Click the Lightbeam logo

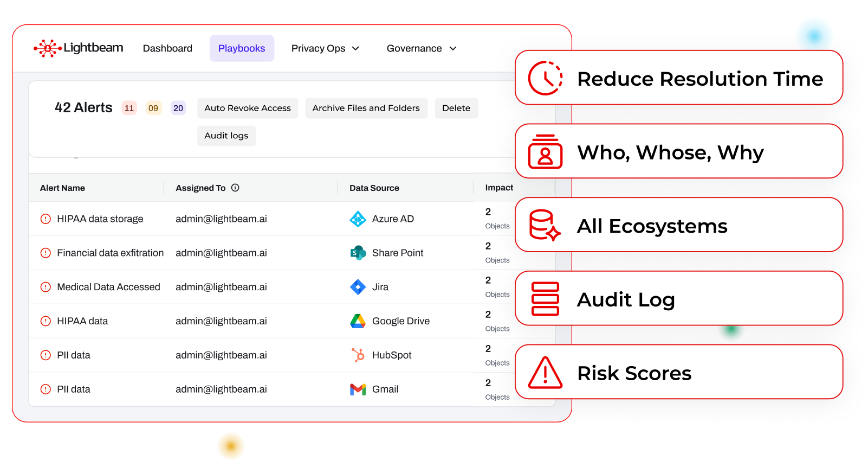click(x=79, y=48)
